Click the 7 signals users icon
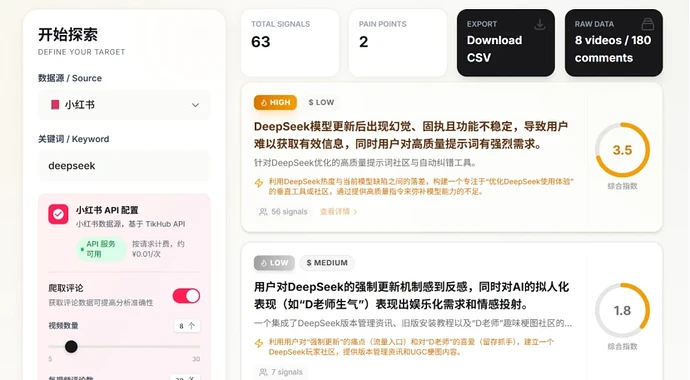This screenshot has height=380, width=690. coord(263,373)
